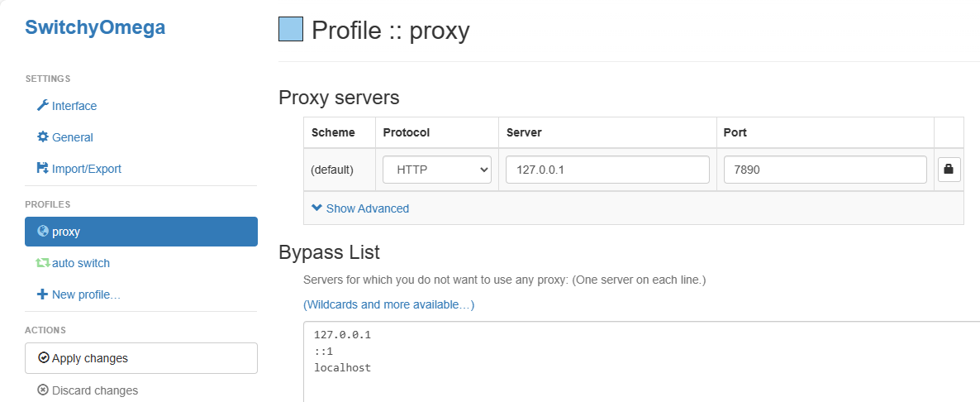Click the Server field containing 127.0.0.1
This screenshot has height=402, width=980.
click(607, 170)
